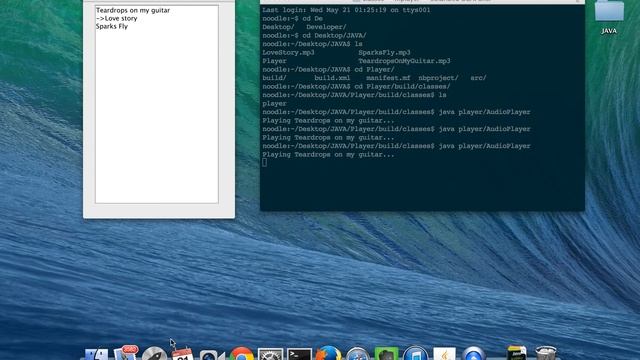This screenshot has width=640, height=360.
Task: Click 'TeardropsOnMyGuitar.mp3' in Terminal output
Action: tap(404, 61)
